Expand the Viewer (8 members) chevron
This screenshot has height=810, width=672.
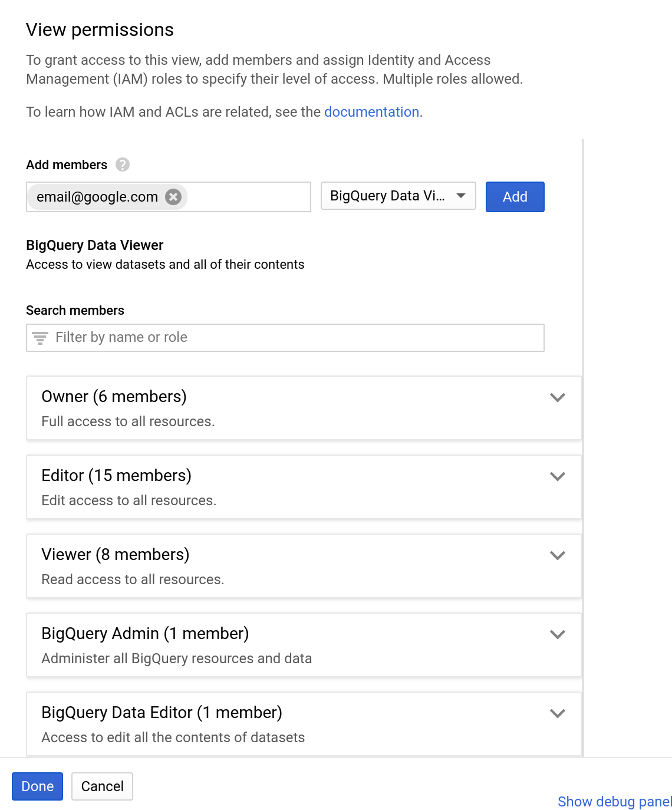(x=557, y=555)
